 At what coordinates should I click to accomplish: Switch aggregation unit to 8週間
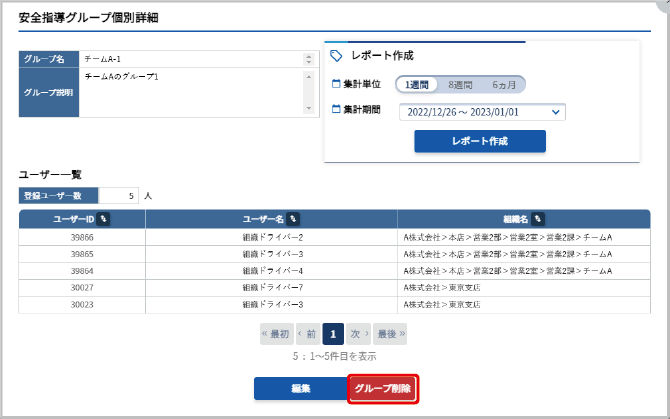pos(460,85)
